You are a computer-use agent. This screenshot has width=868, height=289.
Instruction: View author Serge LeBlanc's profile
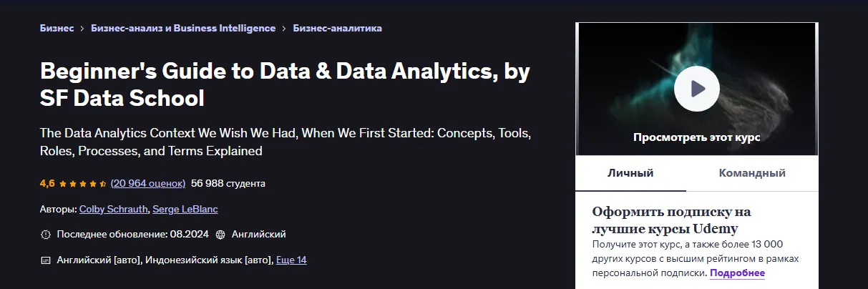[185, 210]
